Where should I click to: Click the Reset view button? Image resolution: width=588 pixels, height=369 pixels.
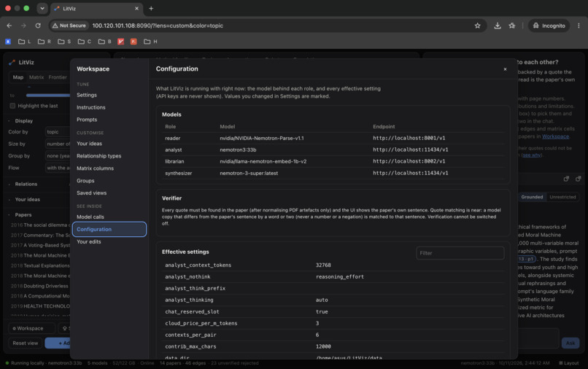click(x=25, y=343)
